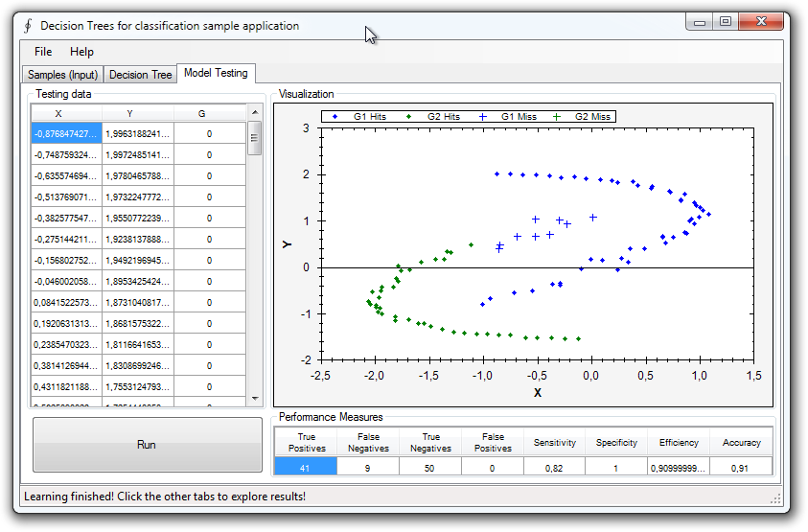This screenshot has height=532, width=808.
Task: Switch to the Samples (Input) tab
Action: [x=63, y=75]
